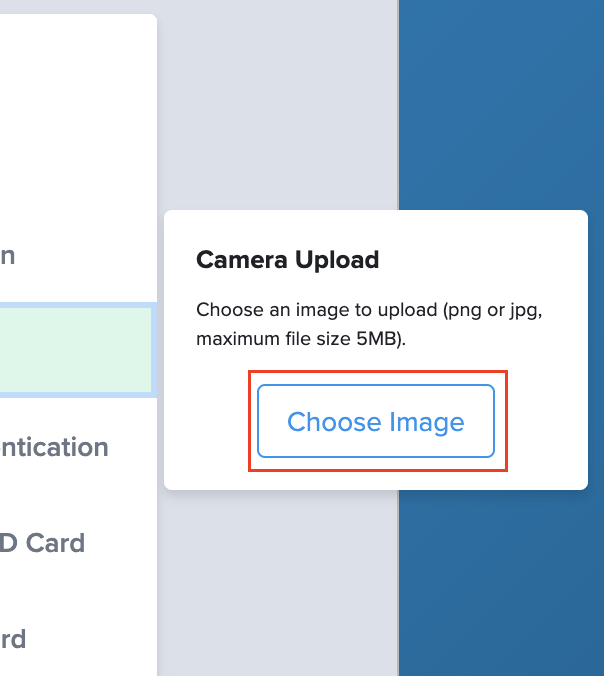This screenshot has height=676, width=604.
Task: Click the Camera Upload heading
Action: click(x=287, y=261)
